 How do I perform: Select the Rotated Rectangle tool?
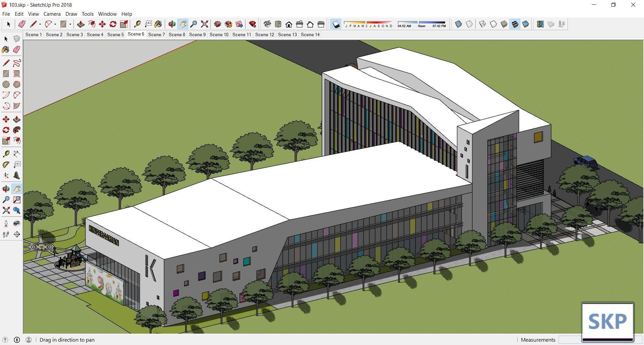pos(17,74)
